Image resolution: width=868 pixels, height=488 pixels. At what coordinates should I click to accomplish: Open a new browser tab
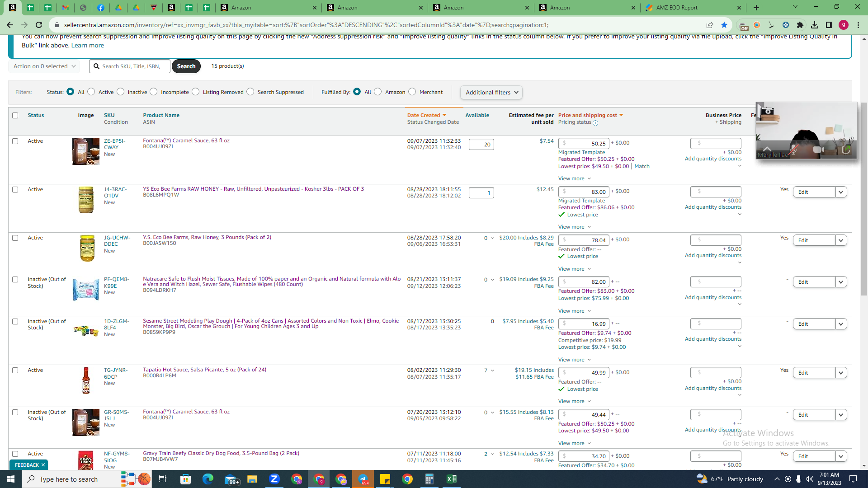click(756, 8)
